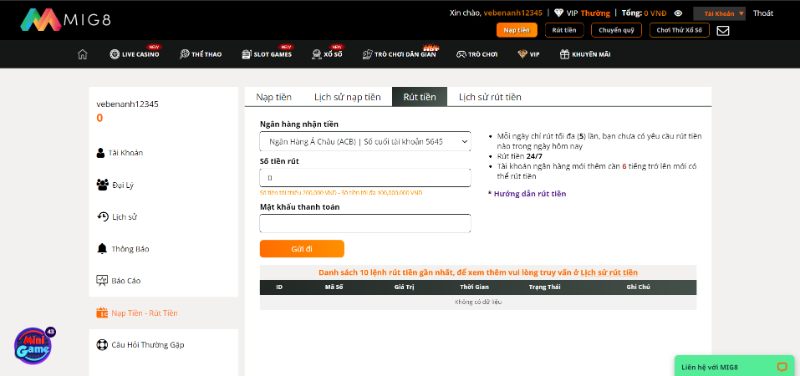Open Slot Games menu

point(267,54)
